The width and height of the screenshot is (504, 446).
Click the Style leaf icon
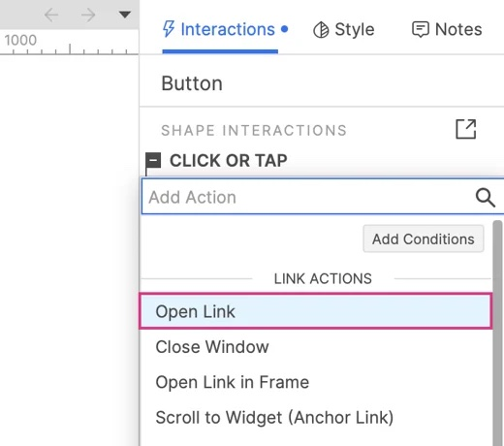pyautogui.click(x=321, y=30)
